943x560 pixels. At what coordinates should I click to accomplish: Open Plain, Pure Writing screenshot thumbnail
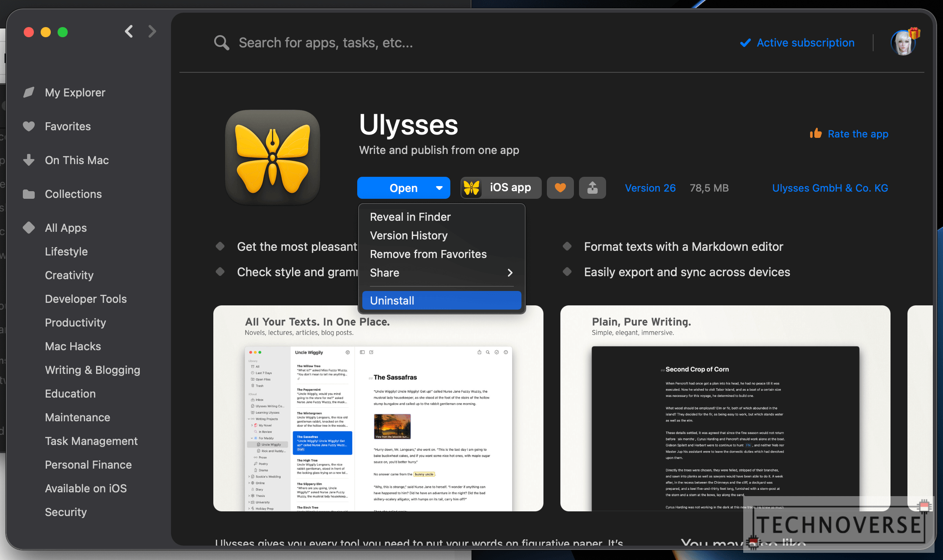pos(725,408)
